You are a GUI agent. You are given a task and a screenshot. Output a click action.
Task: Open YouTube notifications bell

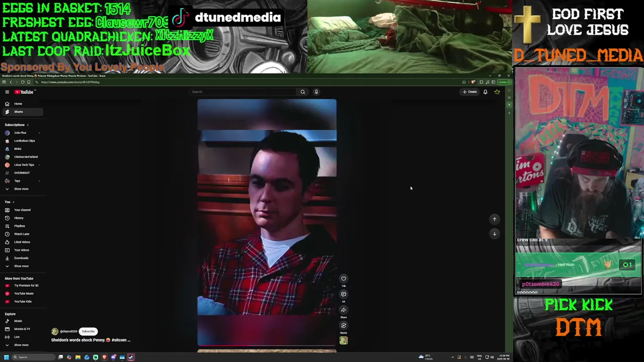[485, 92]
